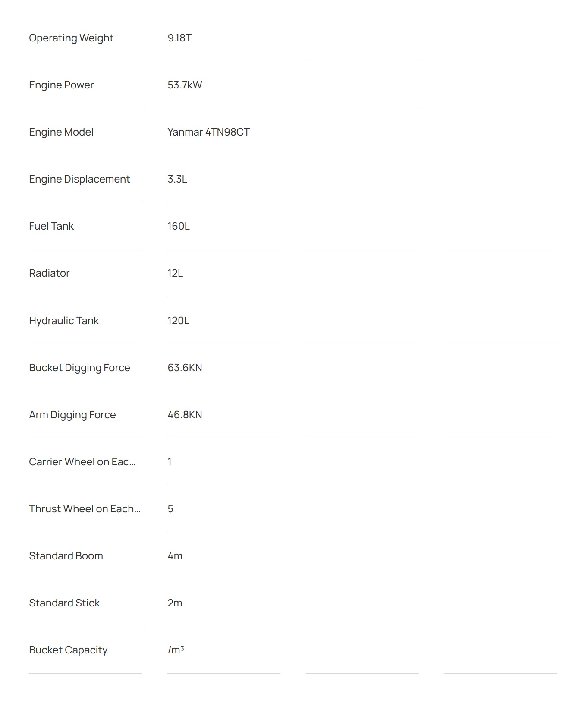Click the Arm Digging Force label
The image size is (588, 707).
(x=72, y=415)
